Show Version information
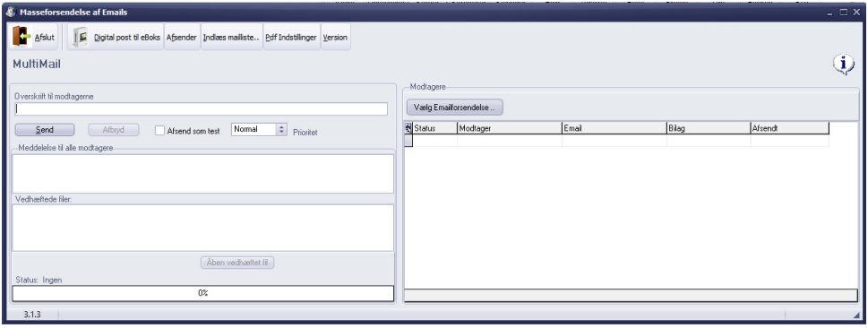 335,37
